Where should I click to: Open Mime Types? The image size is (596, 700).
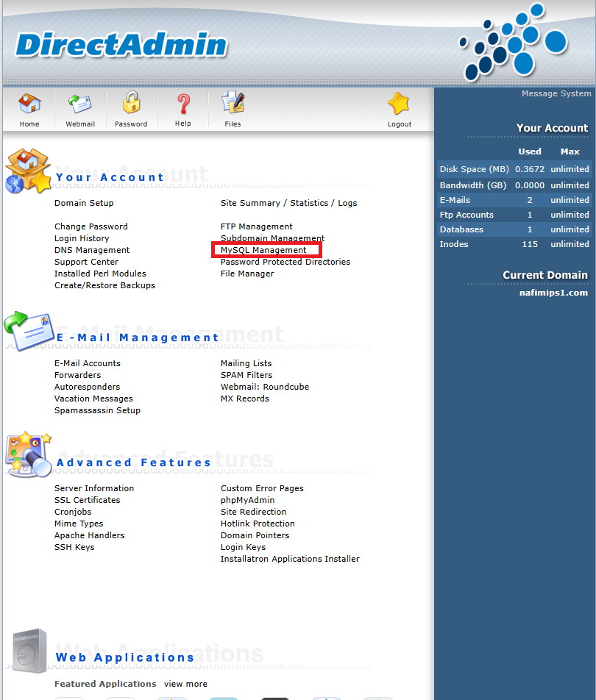79,524
